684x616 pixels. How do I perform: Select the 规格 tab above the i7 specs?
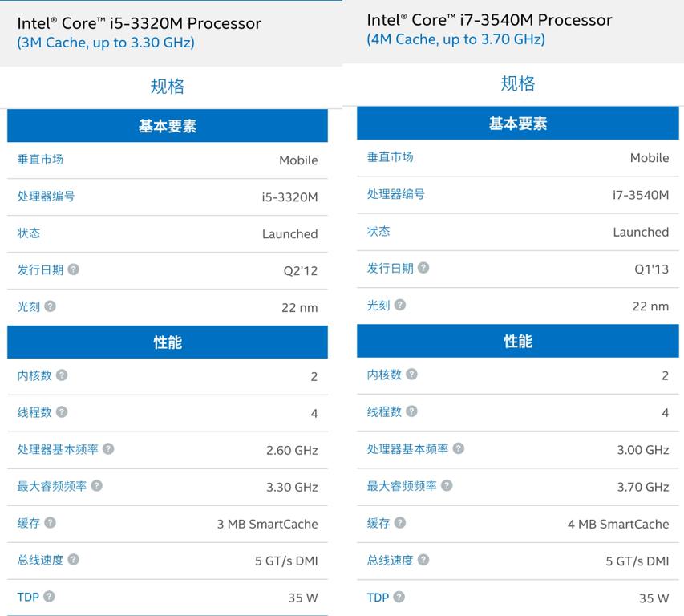pyautogui.click(x=518, y=83)
